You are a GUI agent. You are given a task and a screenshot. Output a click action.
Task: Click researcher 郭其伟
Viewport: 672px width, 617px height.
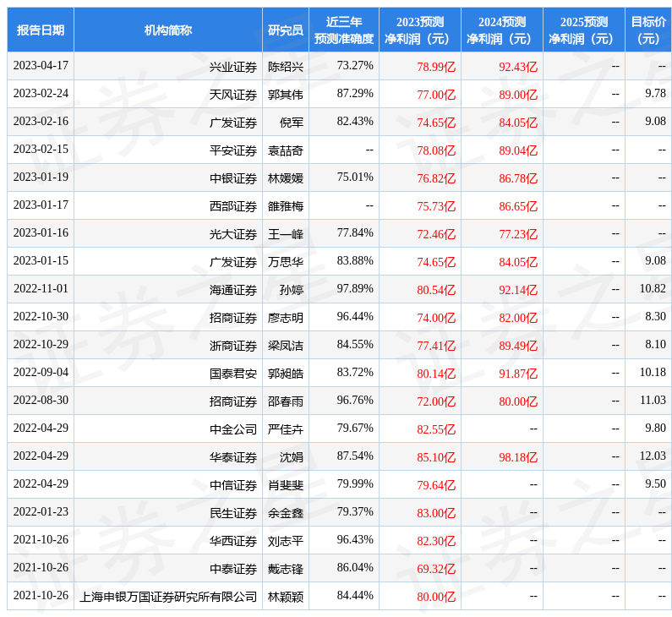click(x=286, y=95)
